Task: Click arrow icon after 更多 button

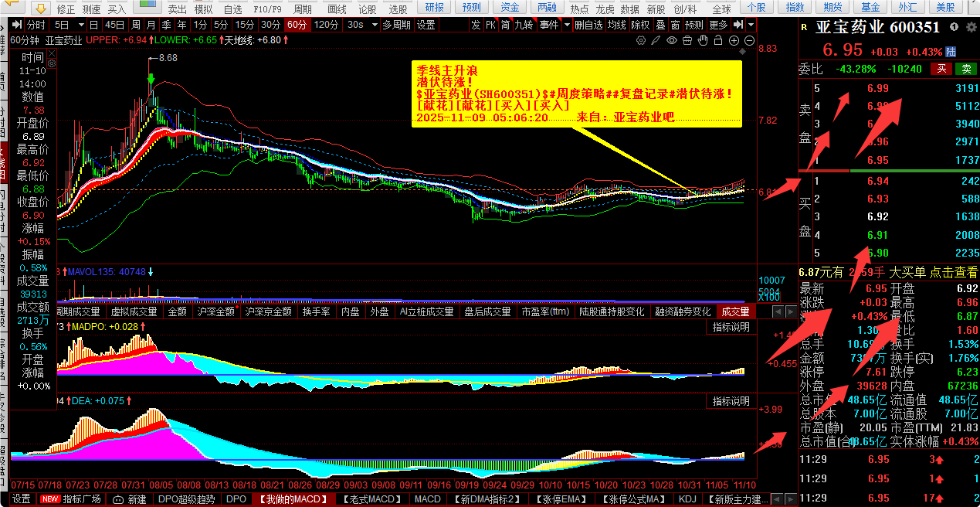Action: tap(738, 24)
